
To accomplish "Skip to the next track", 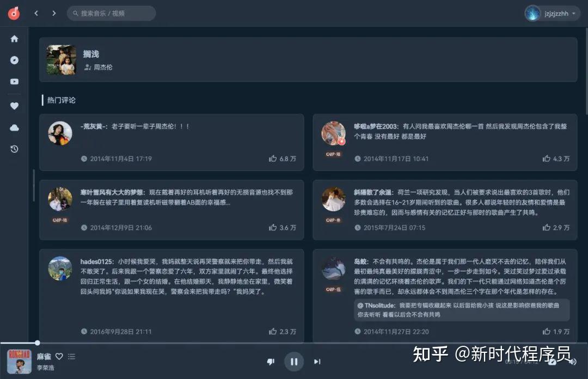I will click(317, 362).
